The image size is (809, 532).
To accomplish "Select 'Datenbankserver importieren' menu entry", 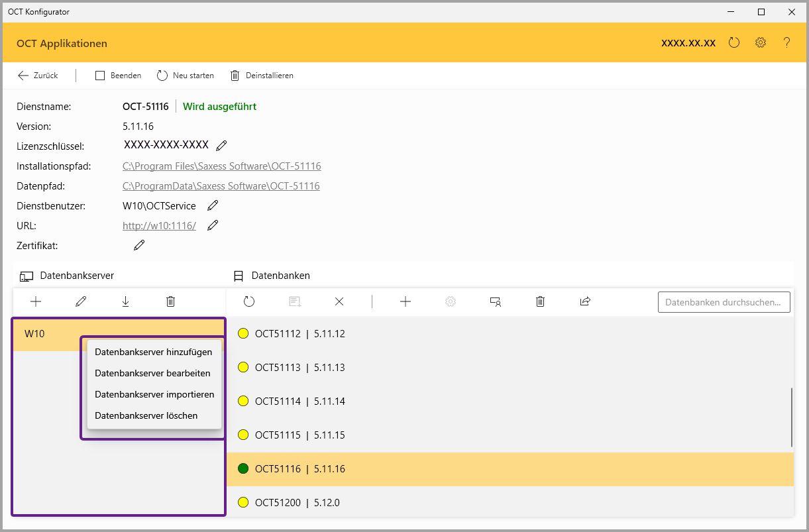I will pos(154,395).
